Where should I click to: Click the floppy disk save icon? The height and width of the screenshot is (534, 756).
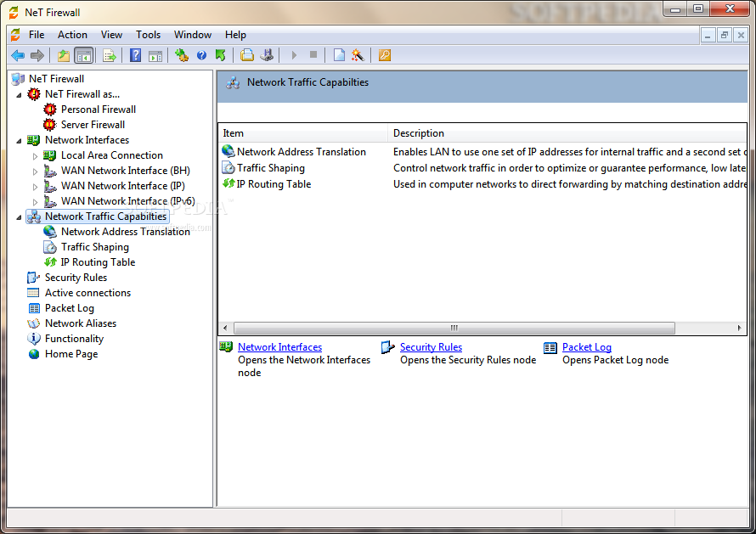tap(267, 55)
